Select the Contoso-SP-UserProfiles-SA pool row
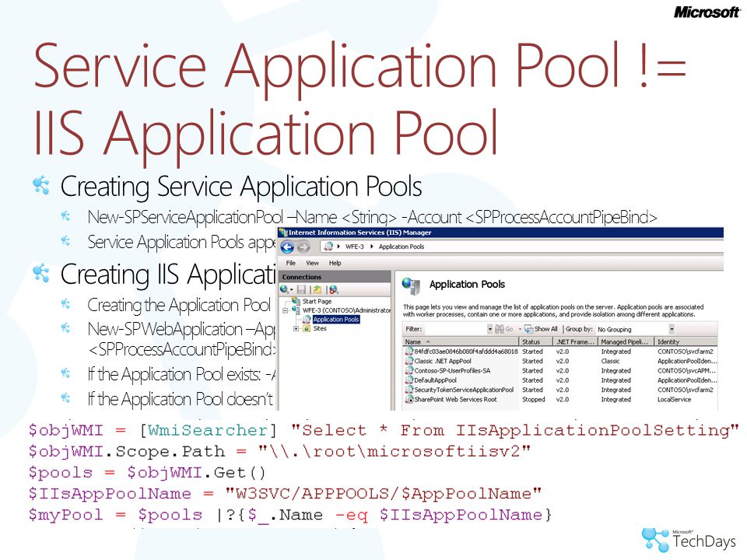Image resolution: width=747 pixels, height=560 pixels. point(560,370)
